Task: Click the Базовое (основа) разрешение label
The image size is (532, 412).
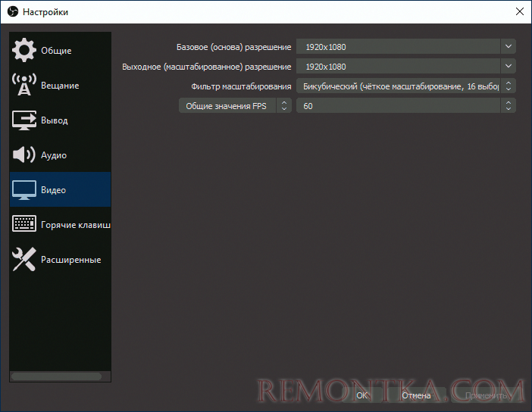Action: (x=233, y=47)
